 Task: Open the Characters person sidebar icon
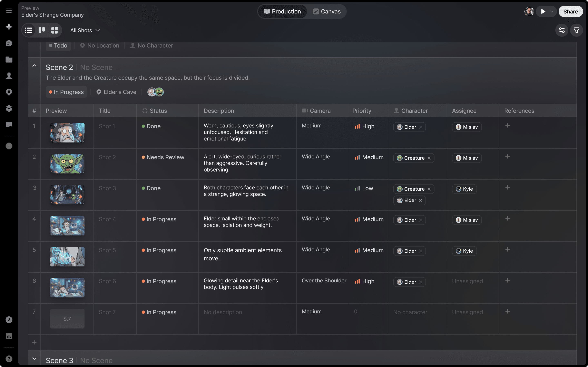click(x=9, y=76)
